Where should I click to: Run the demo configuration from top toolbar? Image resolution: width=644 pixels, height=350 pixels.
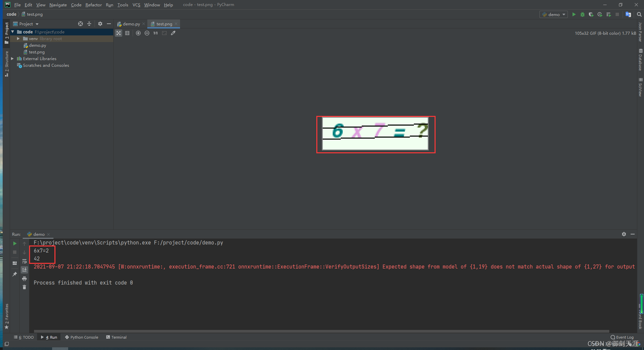(574, 14)
